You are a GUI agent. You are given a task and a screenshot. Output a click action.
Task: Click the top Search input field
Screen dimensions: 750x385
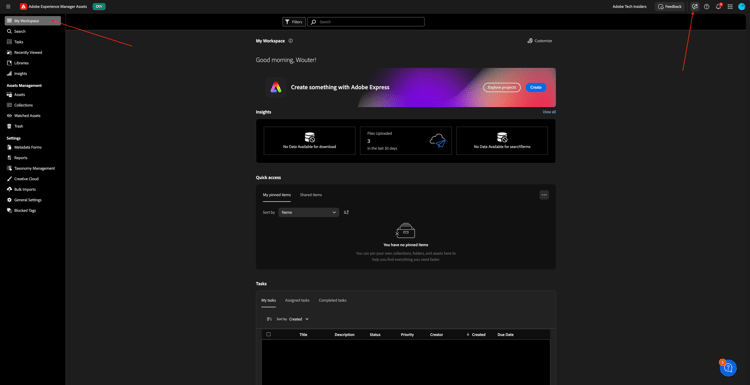coord(366,22)
